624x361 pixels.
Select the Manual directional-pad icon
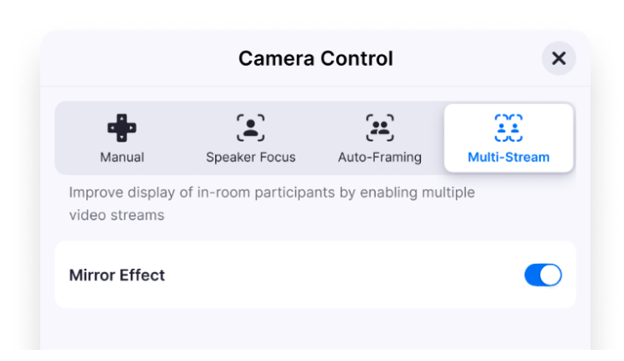[x=122, y=128]
